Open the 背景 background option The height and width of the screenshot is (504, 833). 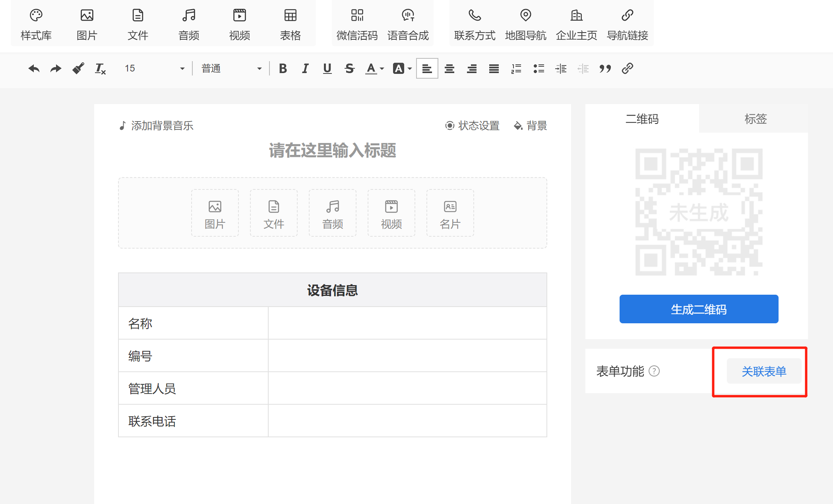[x=530, y=126]
